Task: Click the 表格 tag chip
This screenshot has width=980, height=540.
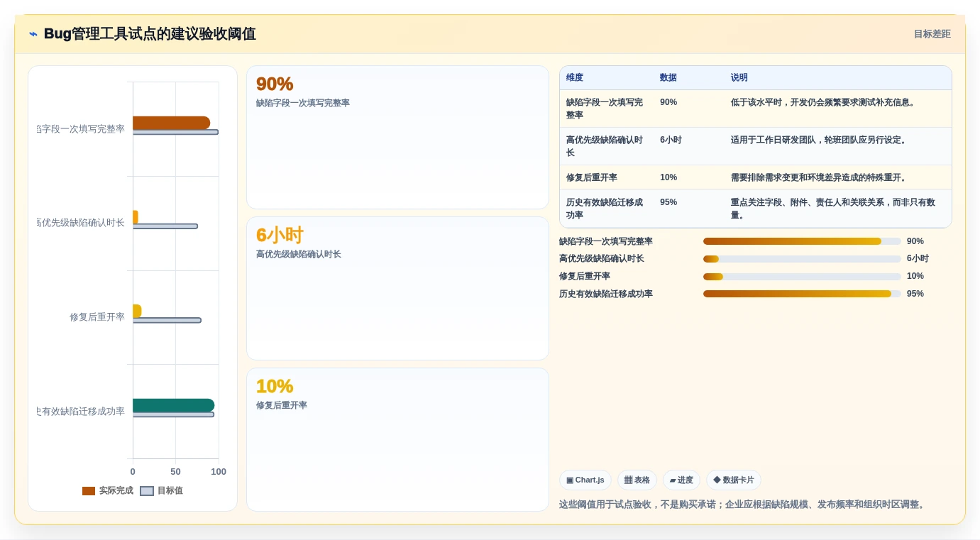Action: 637,480
